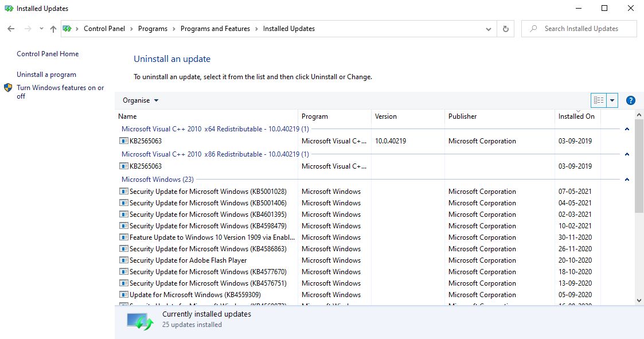This screenshot has height=339, width=644.
Task: Click the Control Panel icon in address bar
Action: pos(67,29)
